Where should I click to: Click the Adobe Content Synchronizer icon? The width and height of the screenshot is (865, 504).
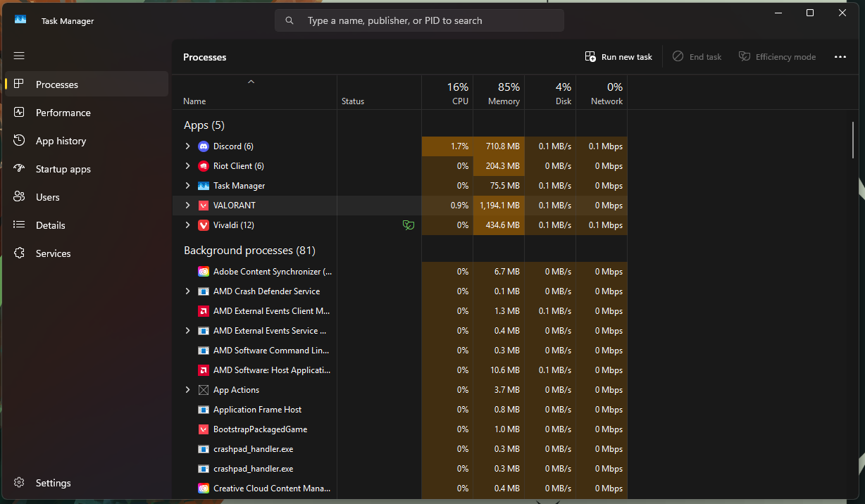click(204, 272)
